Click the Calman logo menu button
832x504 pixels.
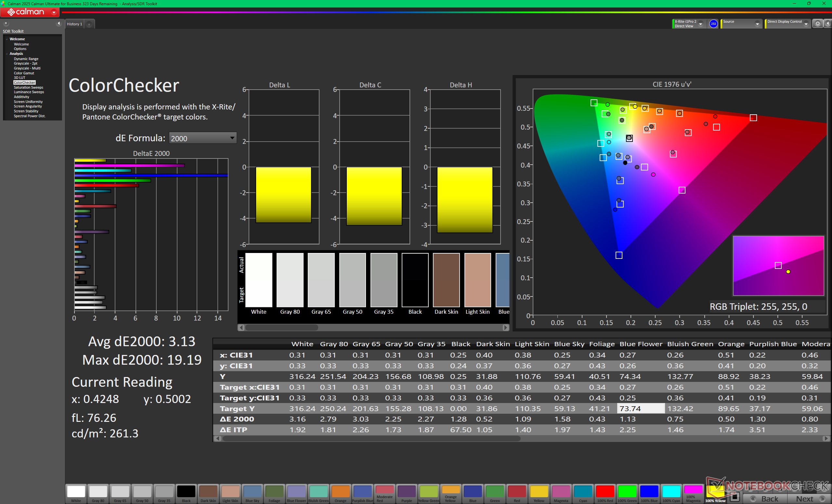coord(30,12)
